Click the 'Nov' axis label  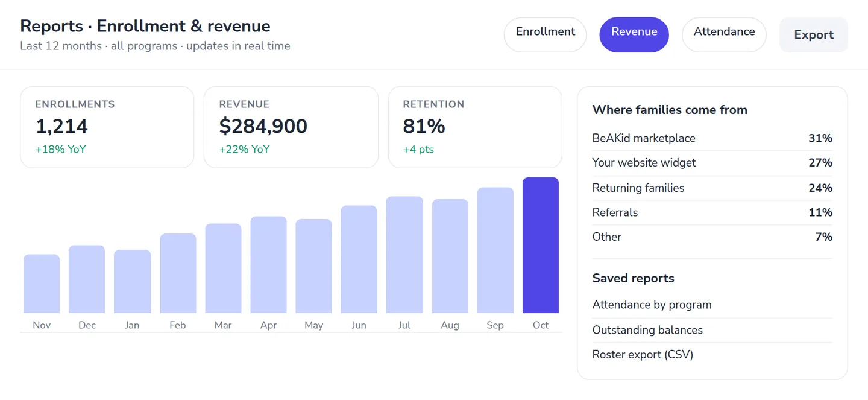point(42,325)
